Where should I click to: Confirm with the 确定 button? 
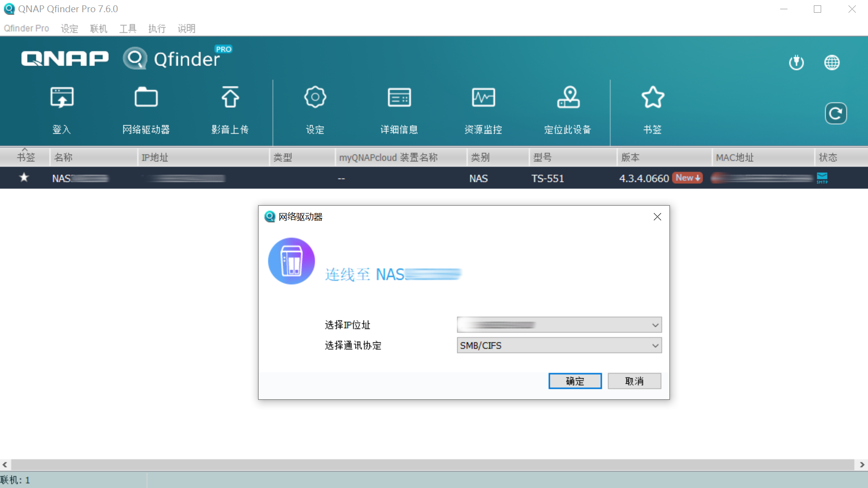[x=575, y=381]
